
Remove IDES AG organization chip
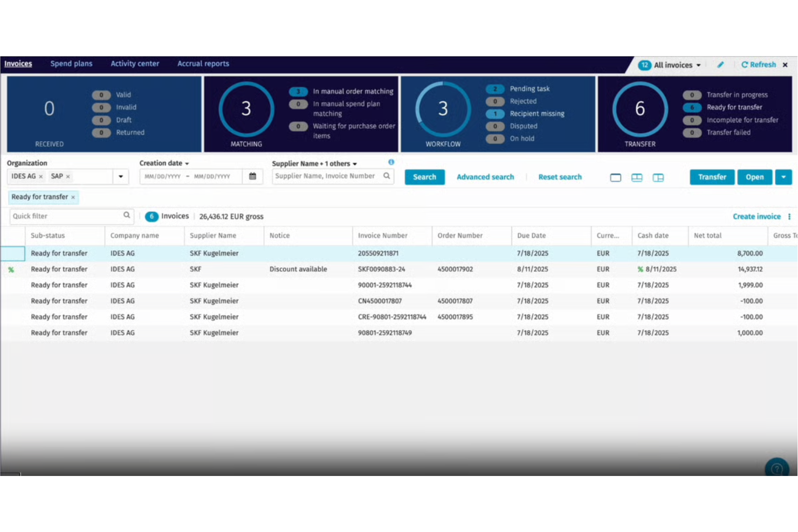[41, 177]
